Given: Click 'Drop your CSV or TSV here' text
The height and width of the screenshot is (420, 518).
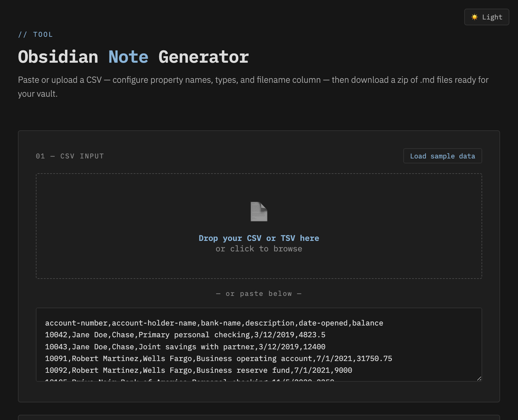Looking at the screenshot, I should point(259,238).
